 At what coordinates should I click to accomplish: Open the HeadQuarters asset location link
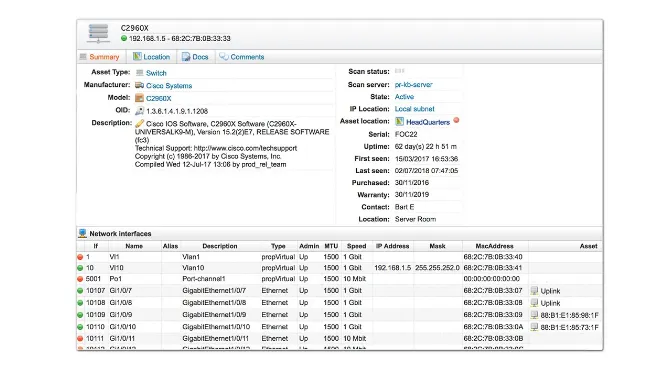pos(428,122)
